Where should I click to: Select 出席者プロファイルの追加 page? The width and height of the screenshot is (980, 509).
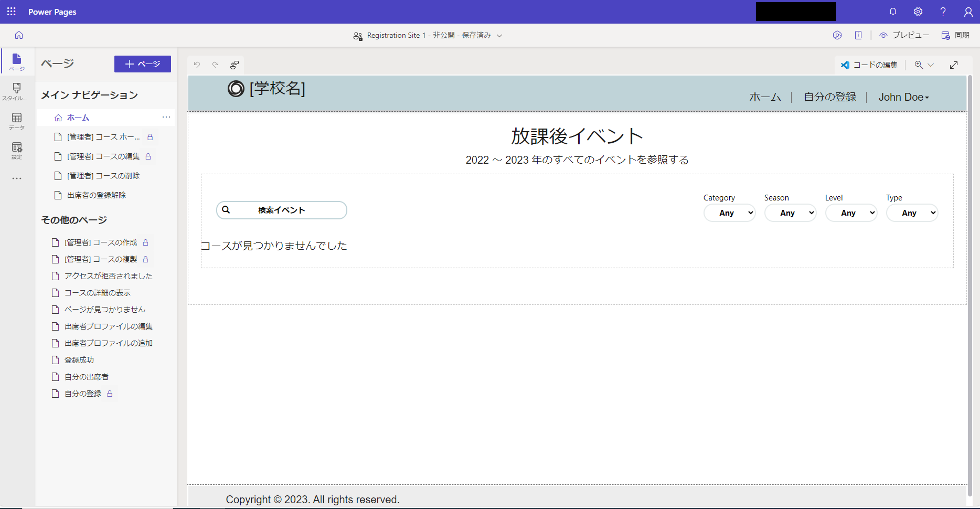point(108,343)
